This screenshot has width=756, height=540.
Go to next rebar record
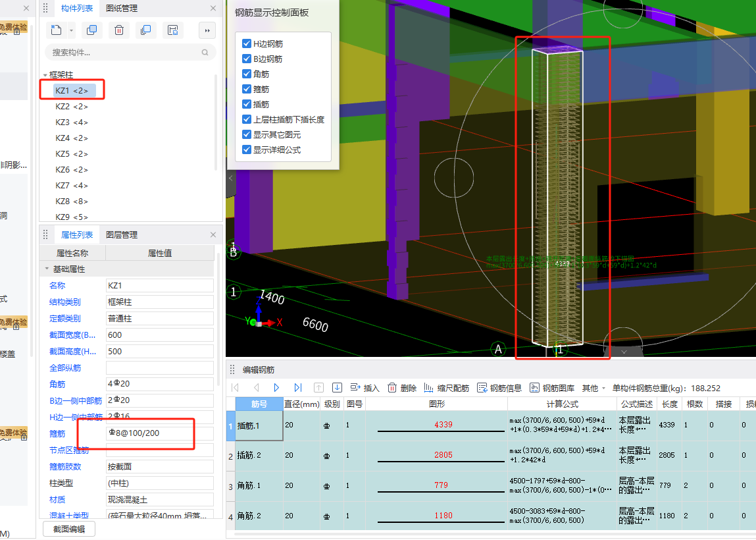pyautogui.click(x=276, y=387)
